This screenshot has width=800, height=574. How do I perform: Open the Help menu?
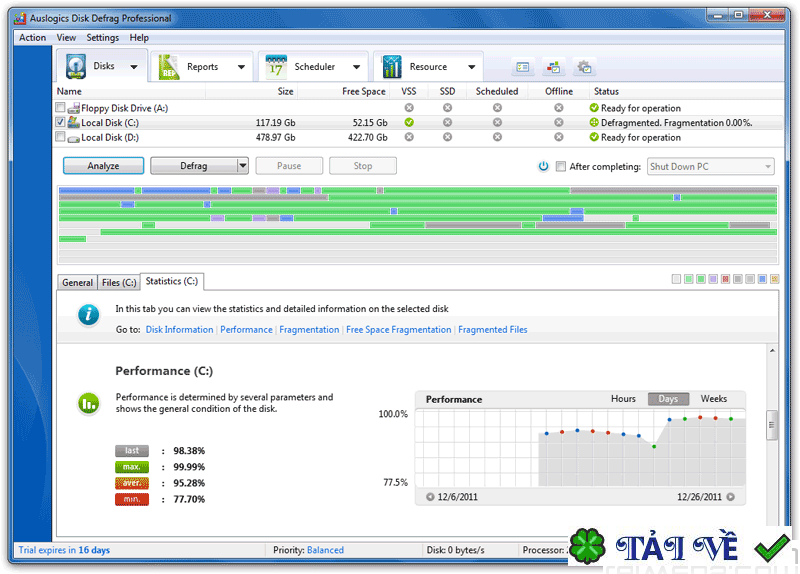(139, 38)
